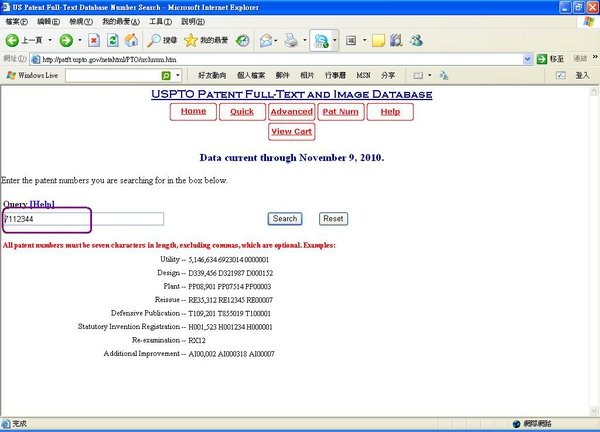Click the Mail envelope toolbar icon
This screenshot has width=600, height=432.
pyautogui.click(x=266, y=40)
